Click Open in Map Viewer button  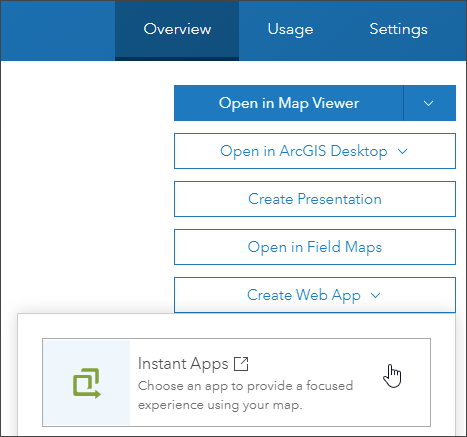[289, 103]
